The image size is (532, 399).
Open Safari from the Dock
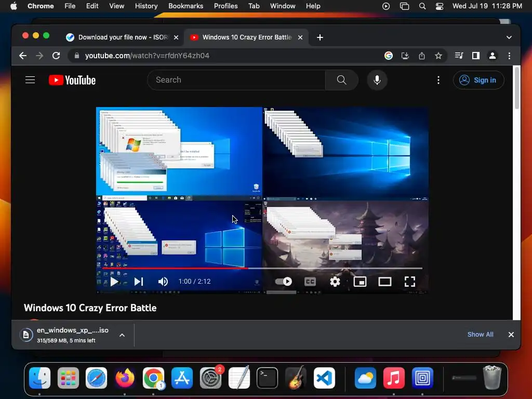point(96,378)
